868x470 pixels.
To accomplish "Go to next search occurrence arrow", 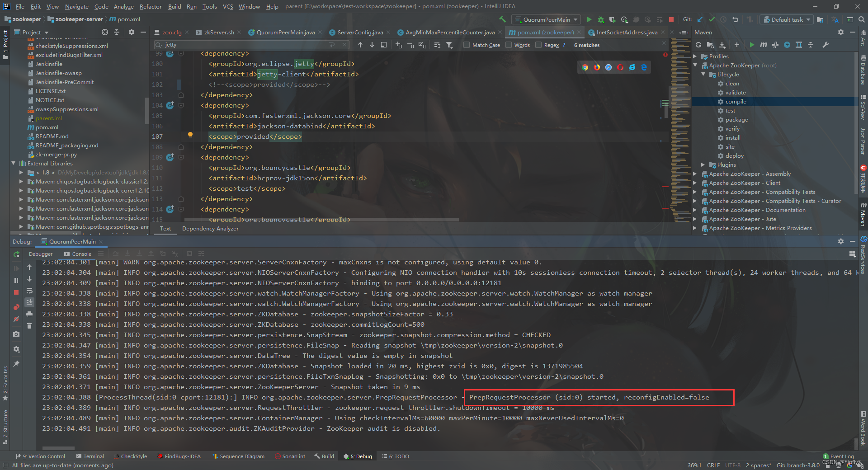I will [x=372, y=45].
